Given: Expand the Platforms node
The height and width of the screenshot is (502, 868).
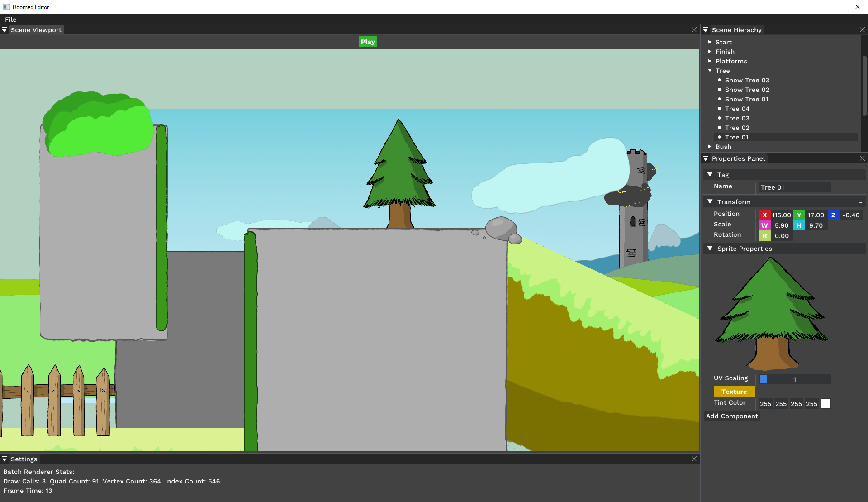Looking at the screenshot, I should 710,61.
